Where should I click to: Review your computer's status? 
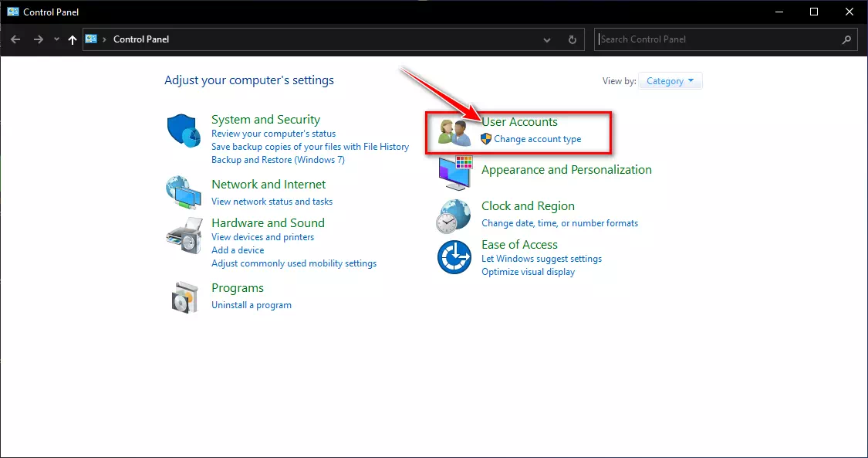click(273, 134)
